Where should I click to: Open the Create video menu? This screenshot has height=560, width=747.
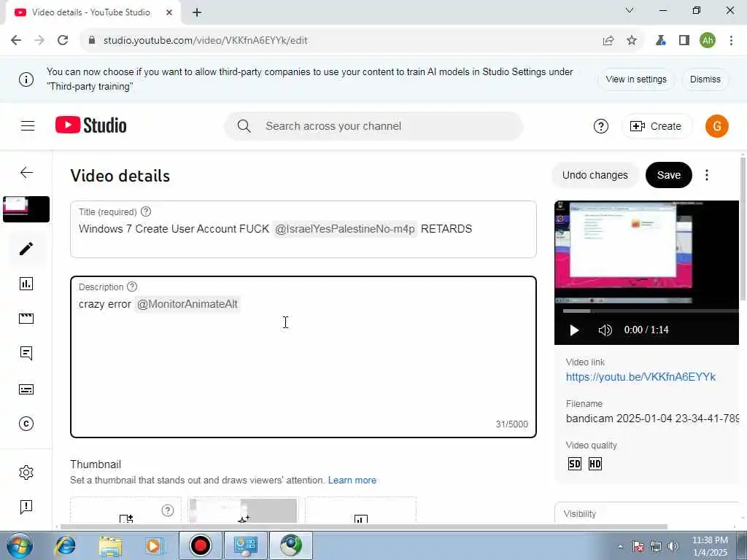point(656,126)
